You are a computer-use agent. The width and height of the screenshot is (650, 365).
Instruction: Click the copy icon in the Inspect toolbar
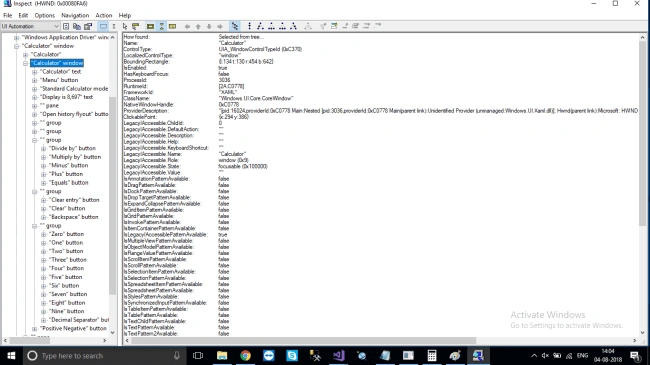click(77, 26)
